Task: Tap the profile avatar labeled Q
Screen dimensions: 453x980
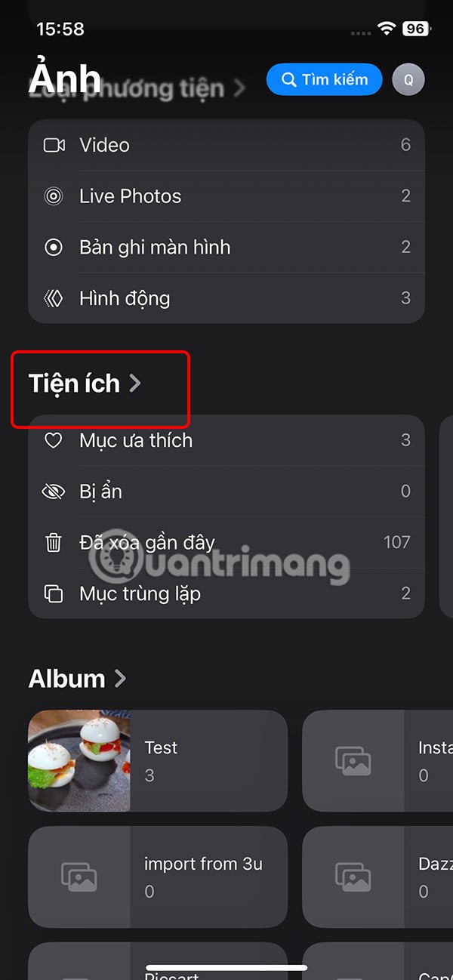Action: [408, 79]
